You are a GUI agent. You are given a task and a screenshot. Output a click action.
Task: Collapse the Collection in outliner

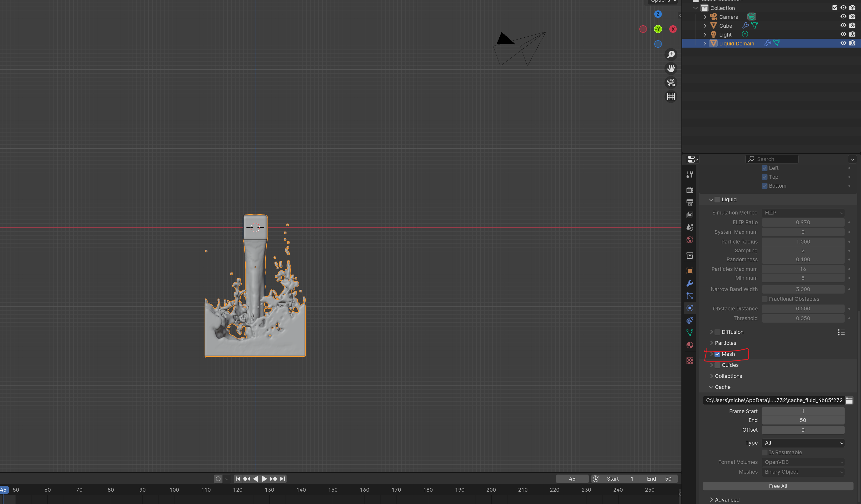pyautogui.click(x=695, y=8)
